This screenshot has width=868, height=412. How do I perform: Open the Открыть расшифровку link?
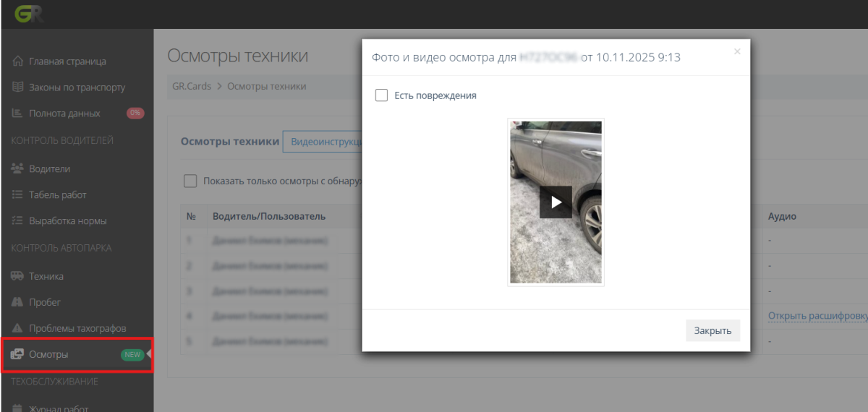[817, 316]
